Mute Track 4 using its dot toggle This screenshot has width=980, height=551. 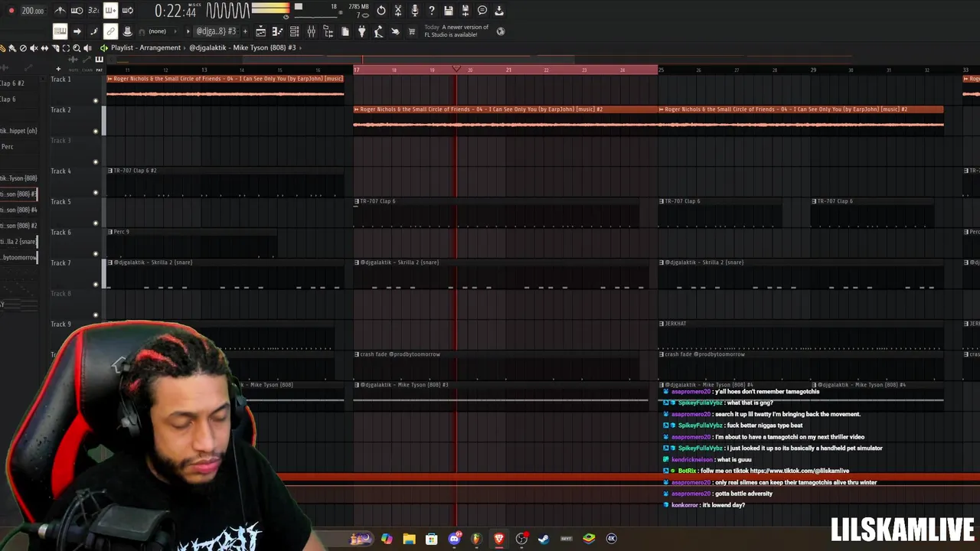click(96, 192)
